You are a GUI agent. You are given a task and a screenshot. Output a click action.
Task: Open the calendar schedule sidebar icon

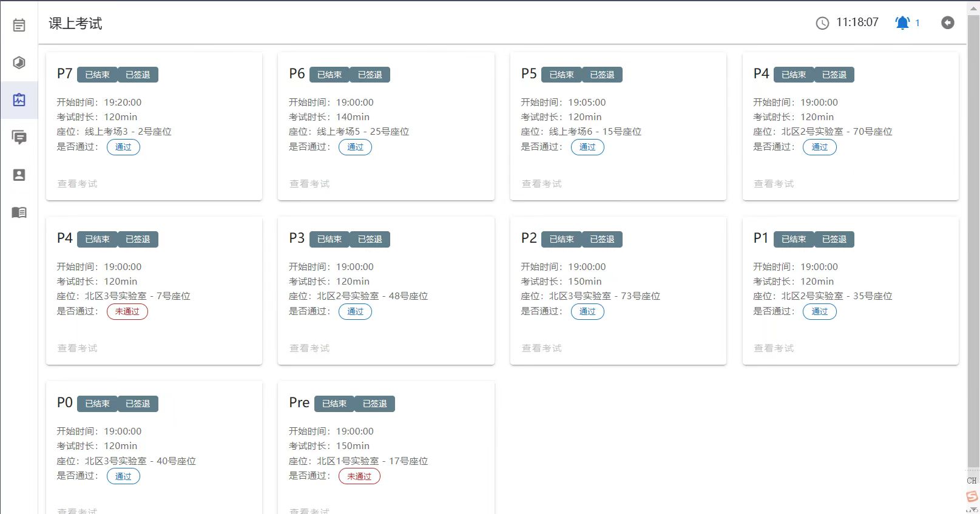[19, 25]
